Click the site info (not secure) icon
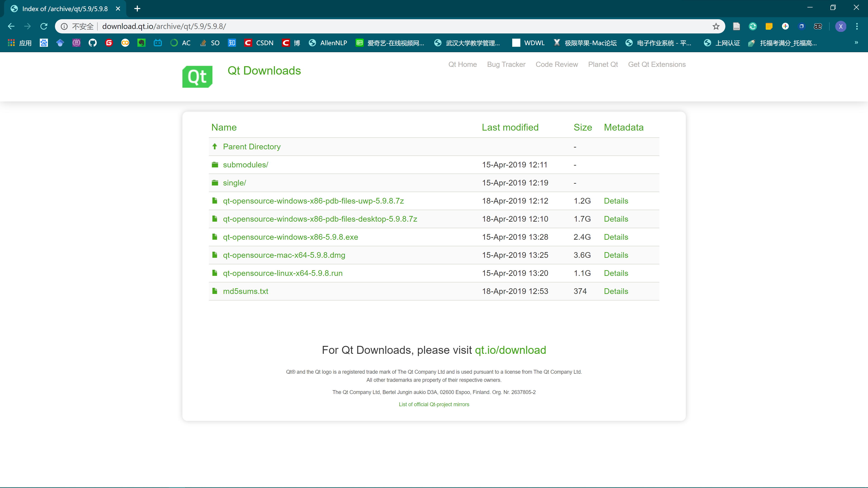Image resolution: width=868 pixels, height=488 pixels. click(64, 26)
